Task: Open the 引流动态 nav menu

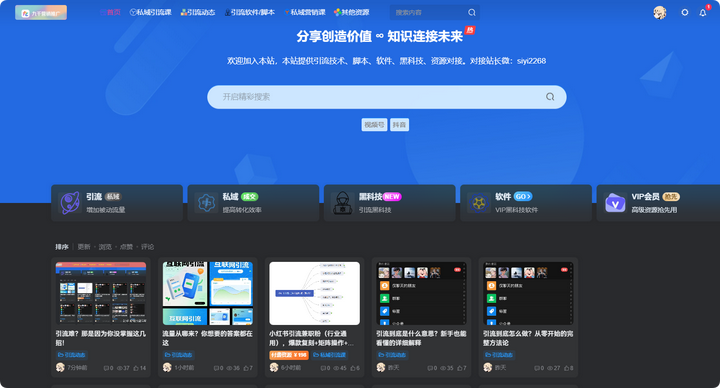Action: click(198, 12)
